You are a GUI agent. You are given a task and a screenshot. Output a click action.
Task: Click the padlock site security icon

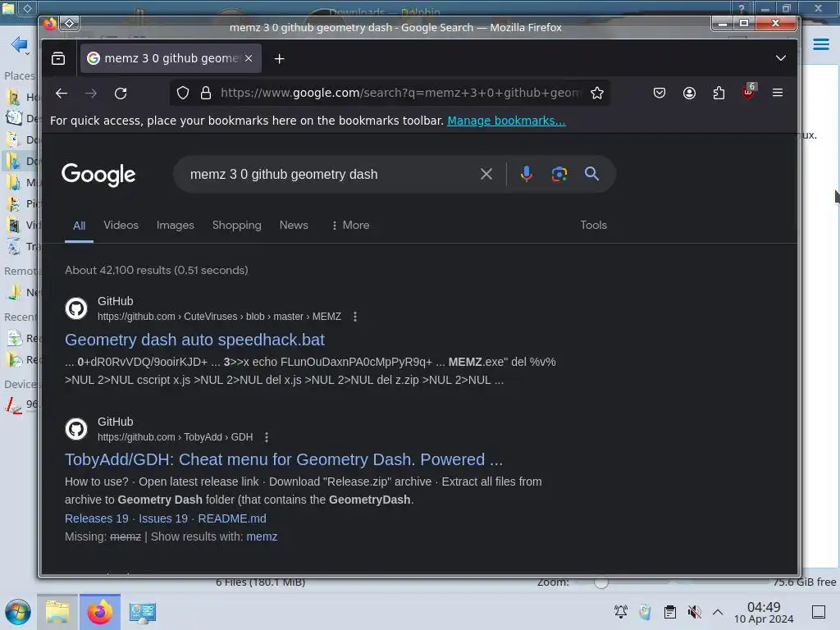pyautogui.click(x=206, y=94)
